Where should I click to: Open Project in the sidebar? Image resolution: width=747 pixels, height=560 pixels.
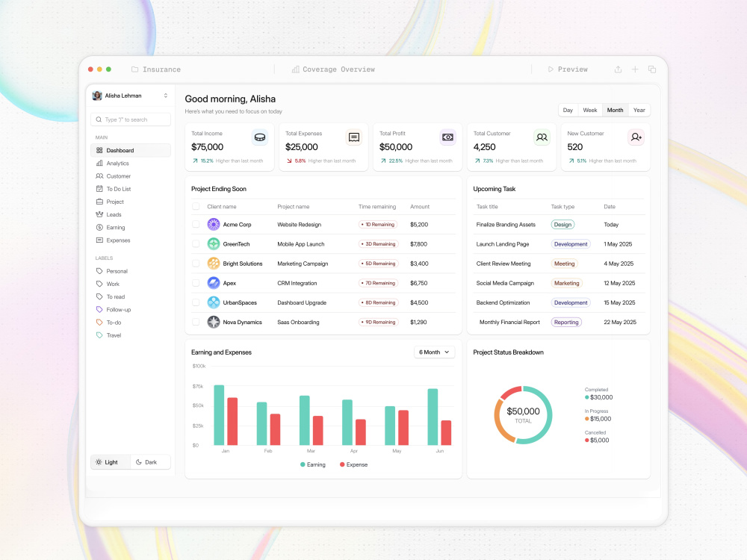[131, 202]
